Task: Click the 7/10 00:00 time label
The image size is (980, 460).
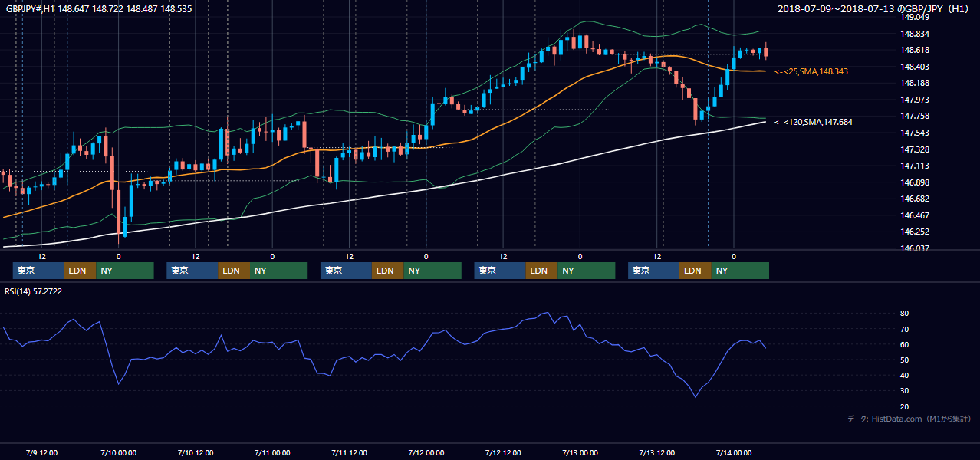Action: point(119,452)
